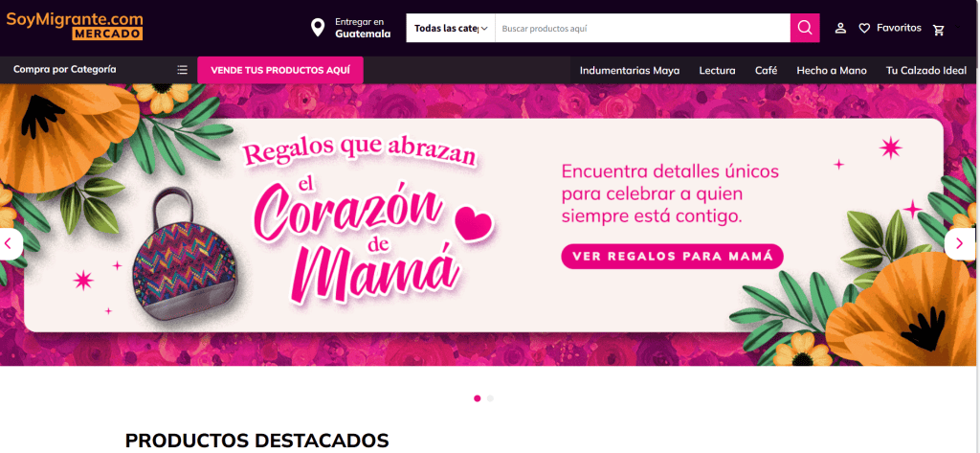Open the shopping cart icon

[x=939, y=30]
